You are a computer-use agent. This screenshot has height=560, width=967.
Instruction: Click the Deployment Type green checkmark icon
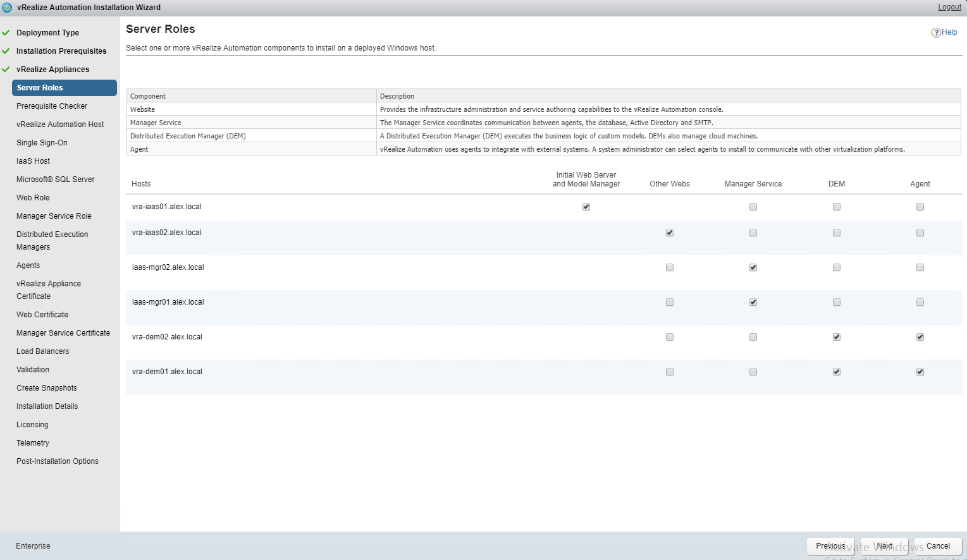6,32
